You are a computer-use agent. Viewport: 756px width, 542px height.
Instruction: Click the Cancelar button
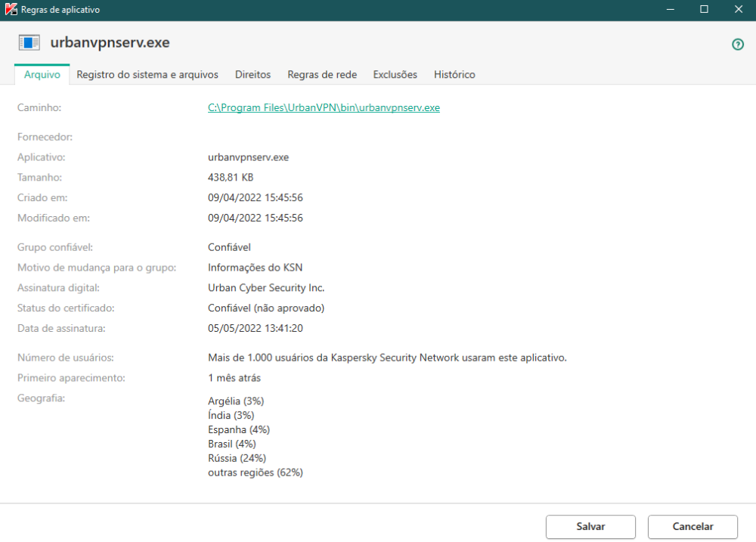[692, 526]
